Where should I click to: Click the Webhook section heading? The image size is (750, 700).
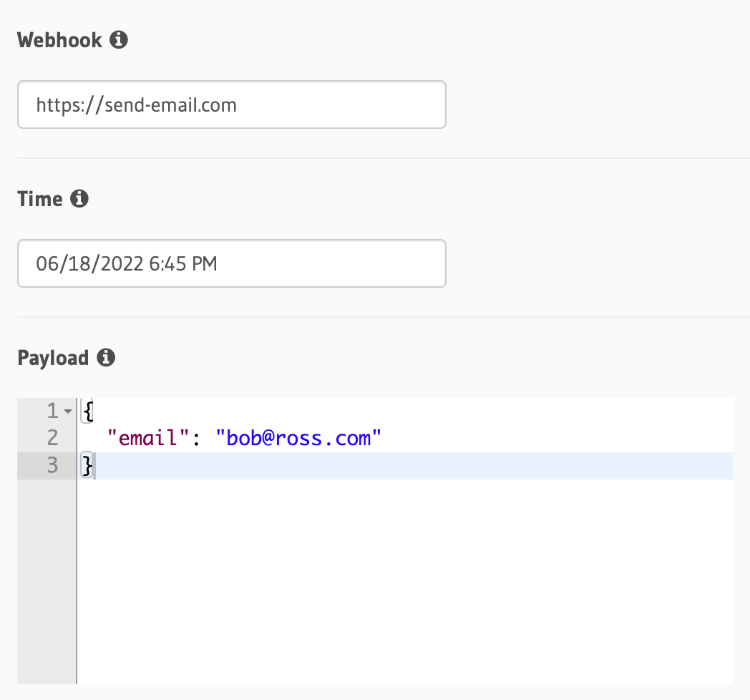coord(59,39)
